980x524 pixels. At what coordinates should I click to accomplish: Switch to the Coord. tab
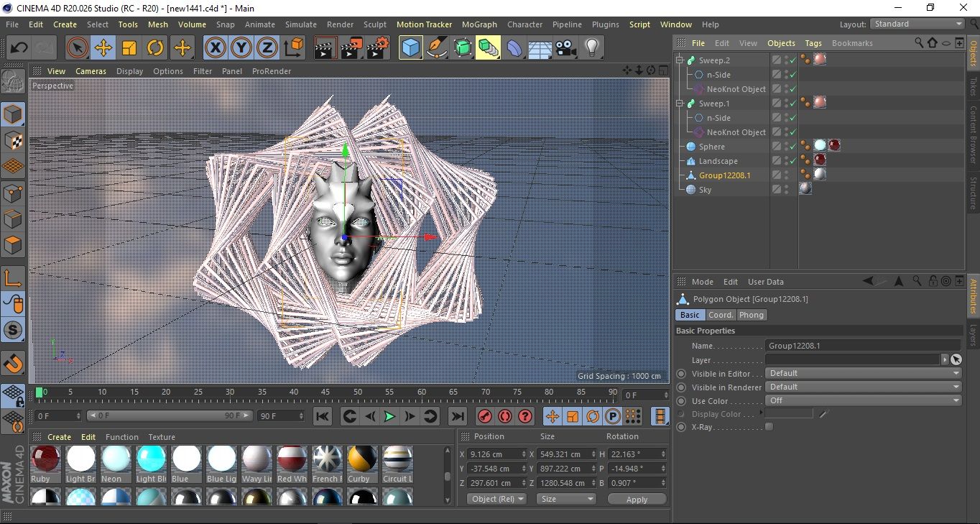point(720,315)
